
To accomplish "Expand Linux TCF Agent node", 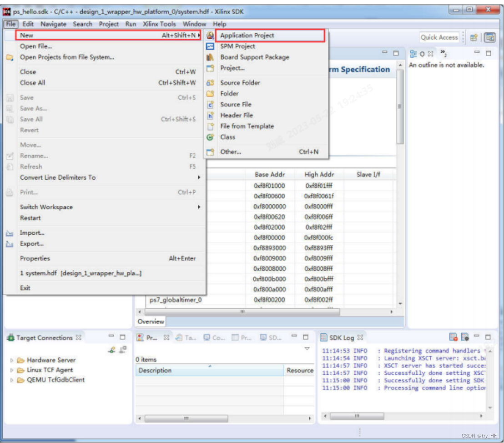I will tap(12, 370).
